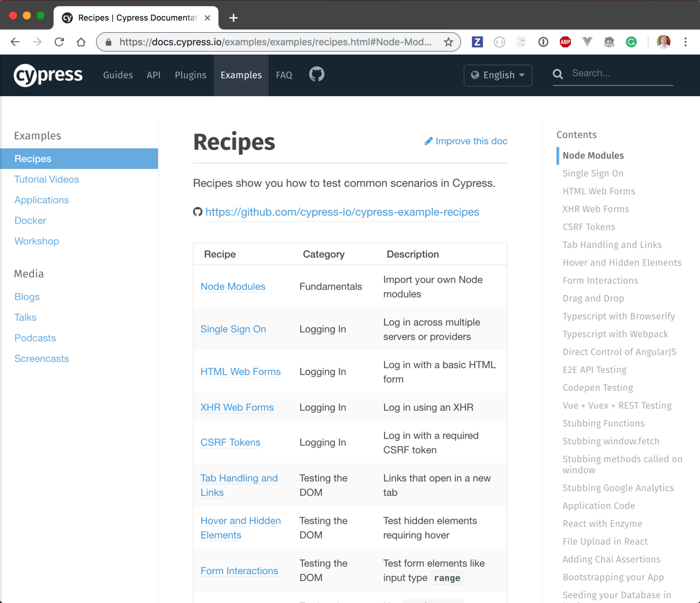Jump to Codepen Testing in Contents
This screenshot has height=603, width=700.
[x=598, y=388]
